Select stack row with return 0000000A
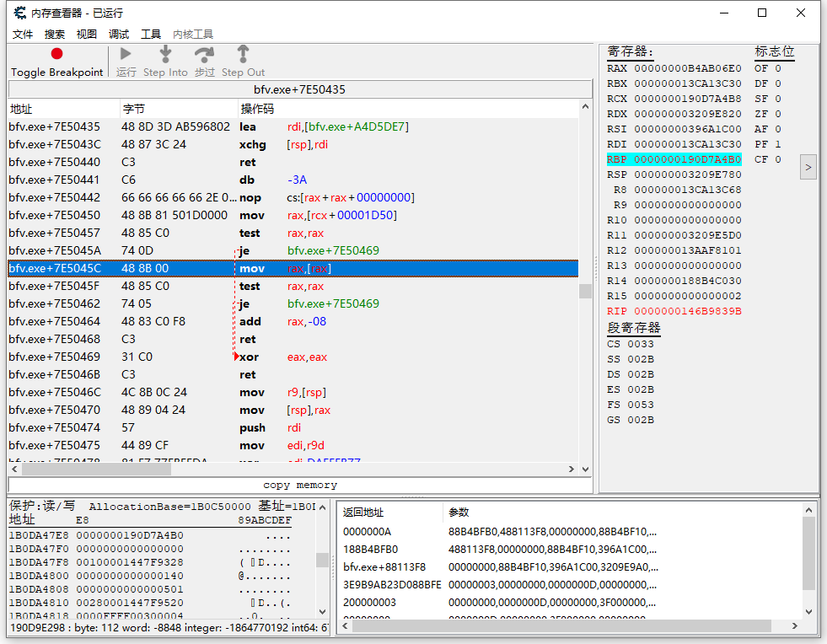Viewport: 827px width, 644px height. [570, 532]
